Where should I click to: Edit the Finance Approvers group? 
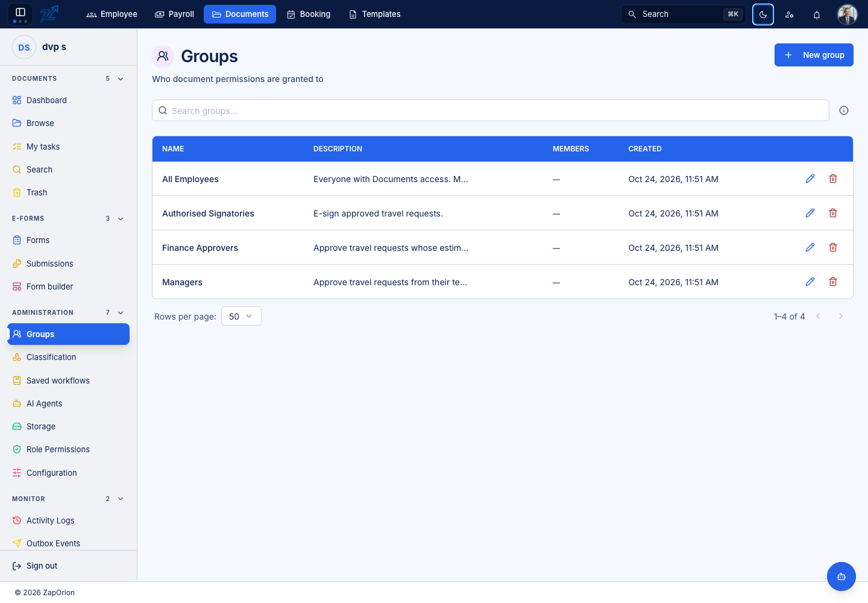click(x=810, y=247)
